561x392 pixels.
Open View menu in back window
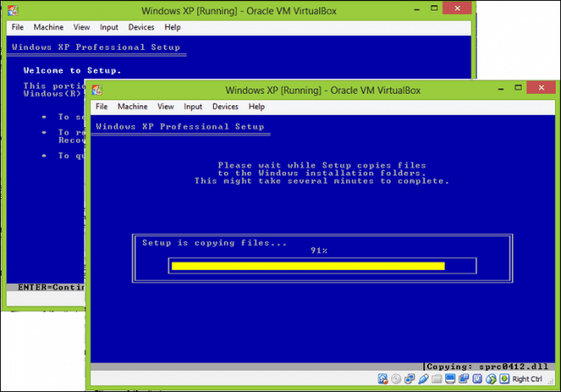pos(82,27)
